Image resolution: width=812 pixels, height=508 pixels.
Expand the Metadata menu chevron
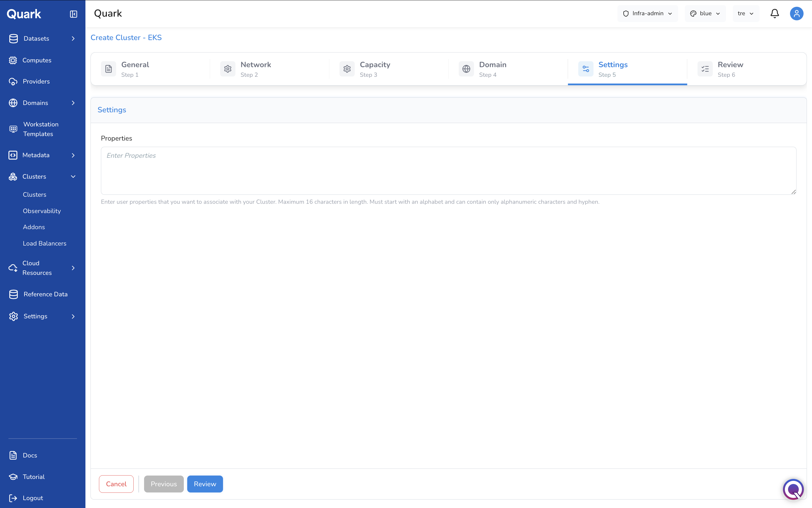[x=73, y=155]
